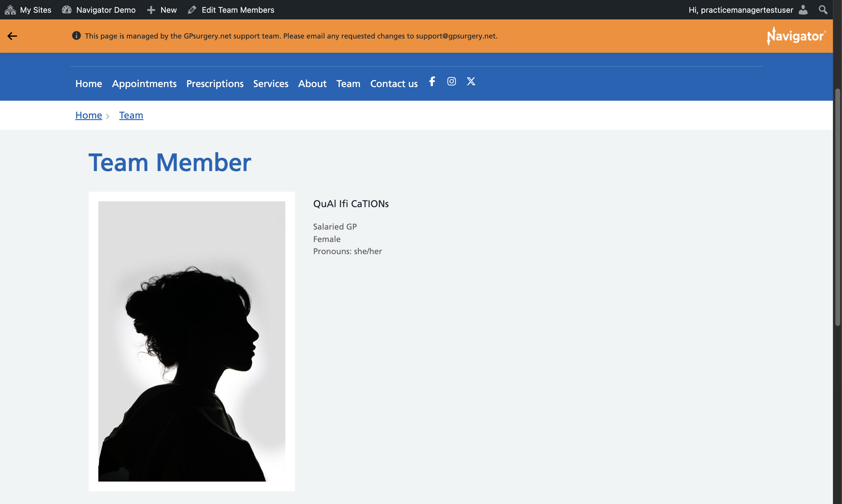Click the Salaried GP text
This screenshot has width=842, height=504.
pyautogui.click(x=335, y=227)
